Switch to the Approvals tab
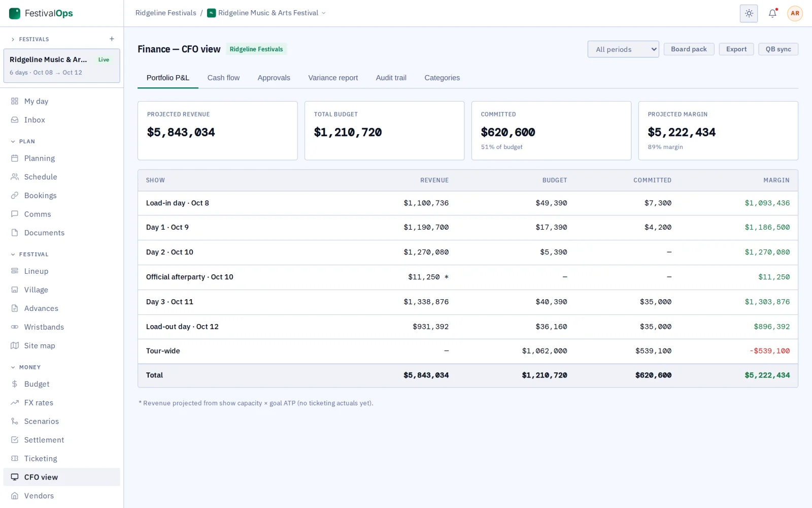This screenshot has width=812, height=508. [274, 78]
